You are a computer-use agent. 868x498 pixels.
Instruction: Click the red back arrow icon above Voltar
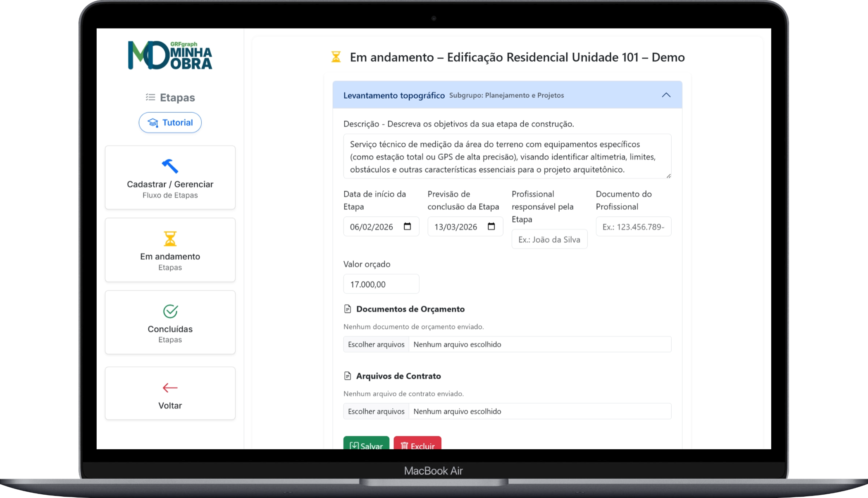[170, 387]
